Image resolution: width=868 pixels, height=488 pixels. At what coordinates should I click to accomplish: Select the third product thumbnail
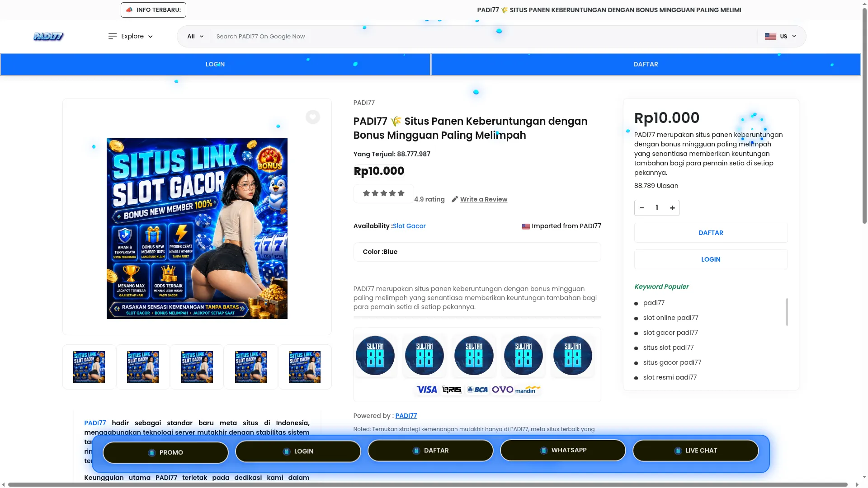[x=197, y=367]
